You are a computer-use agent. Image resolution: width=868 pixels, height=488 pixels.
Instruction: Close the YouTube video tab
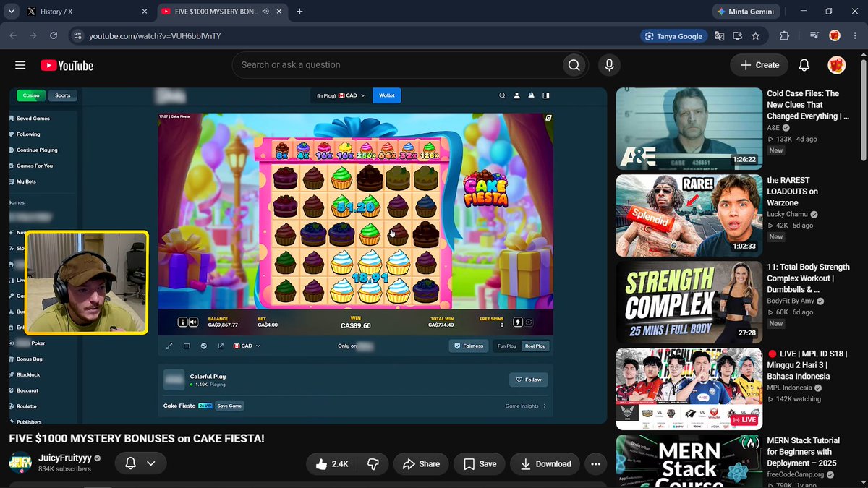pos(281,12)
